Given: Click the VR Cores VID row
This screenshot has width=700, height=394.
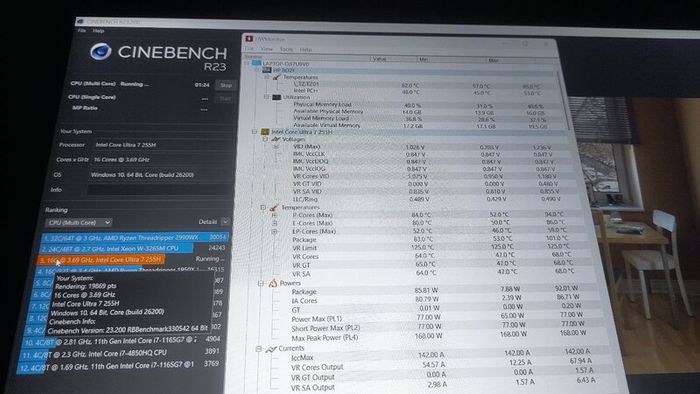Looking at the screenshot, I should click(424, 176).
